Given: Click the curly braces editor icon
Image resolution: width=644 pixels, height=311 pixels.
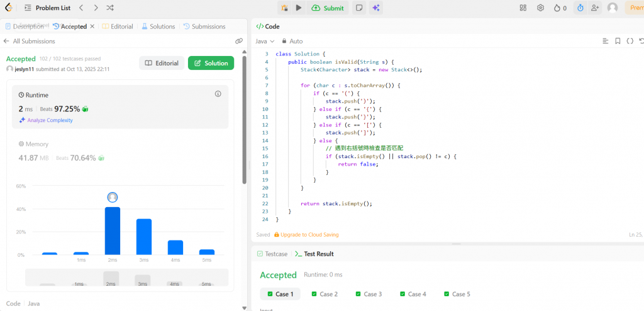Looking at the screenshot, I should point(630,41).
